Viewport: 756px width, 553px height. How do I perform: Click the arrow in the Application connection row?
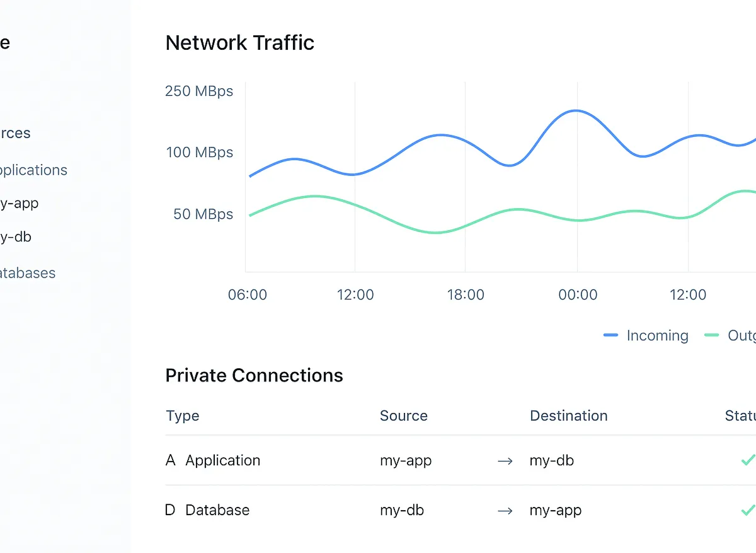505,461
